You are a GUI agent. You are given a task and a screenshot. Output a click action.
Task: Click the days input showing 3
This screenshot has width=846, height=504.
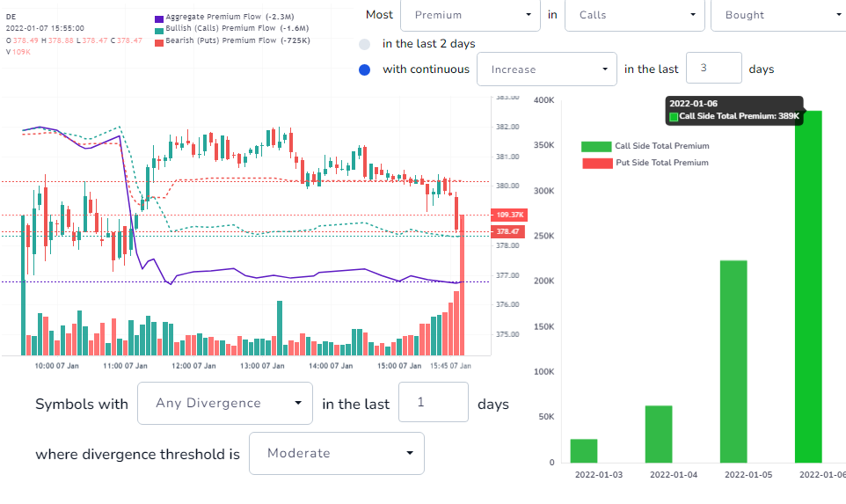(x=714, y=68)
